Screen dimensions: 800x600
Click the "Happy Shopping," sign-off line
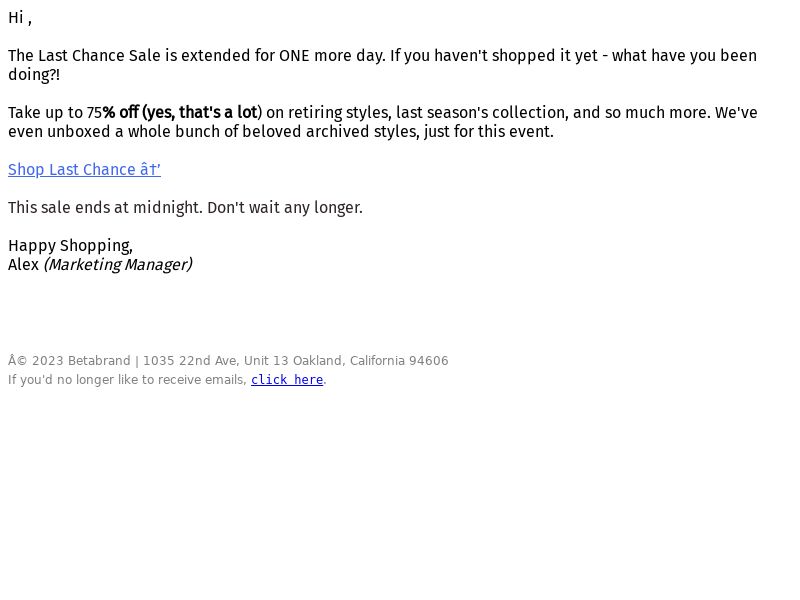pyautogui.click(x=70, y=246)
